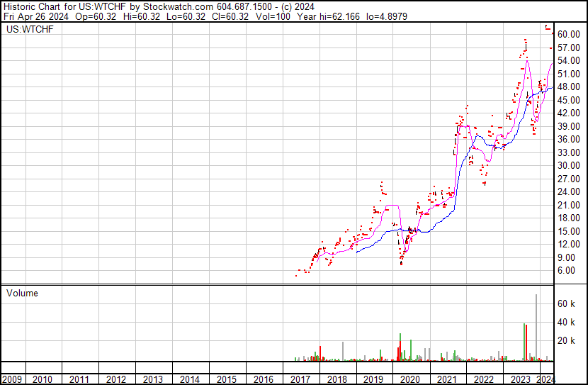Click the 2011 year label on time axis

pyautogui.click(x=79, y=379)
